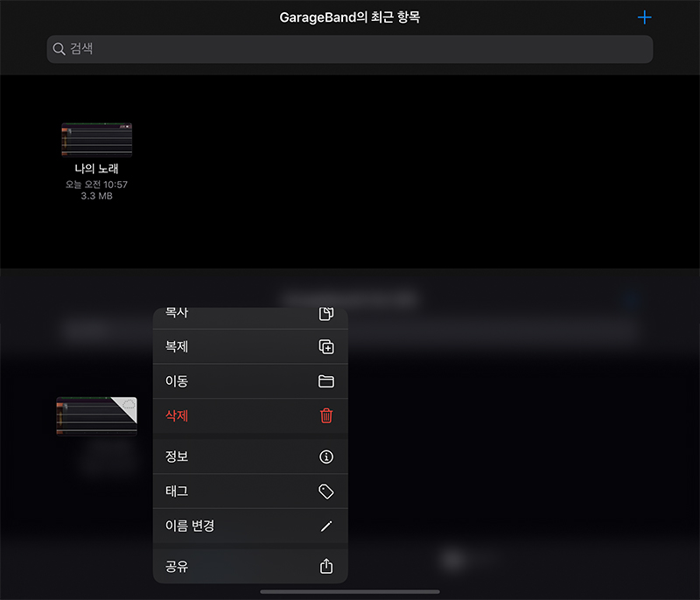Click the copy document icon beside 복사
Image resolution: width=700 pixels, height=600 pixels.
[x=326, y=314]
